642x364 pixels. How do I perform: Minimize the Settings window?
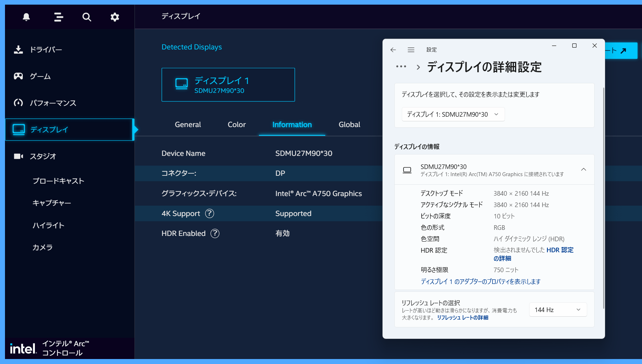tap(554, 46)
